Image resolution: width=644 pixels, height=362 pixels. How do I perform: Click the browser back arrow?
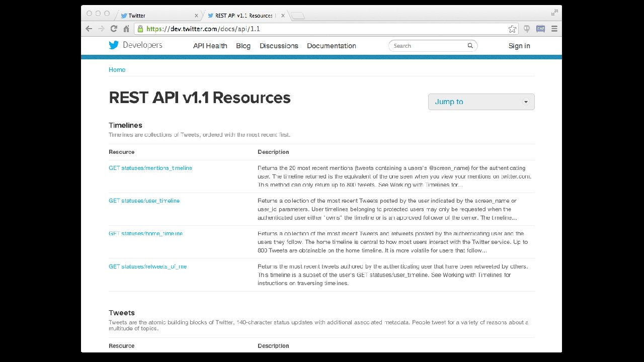[x=89, y=29]
